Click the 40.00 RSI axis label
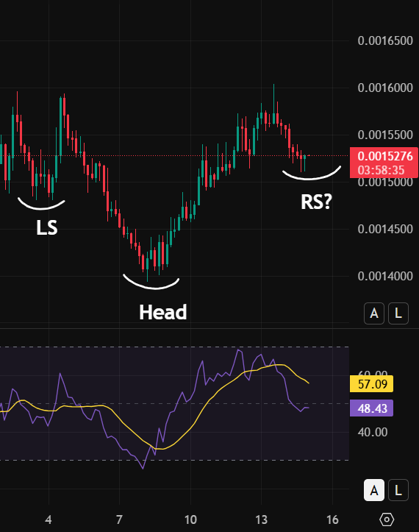419x532 pixels. point(372,432)
